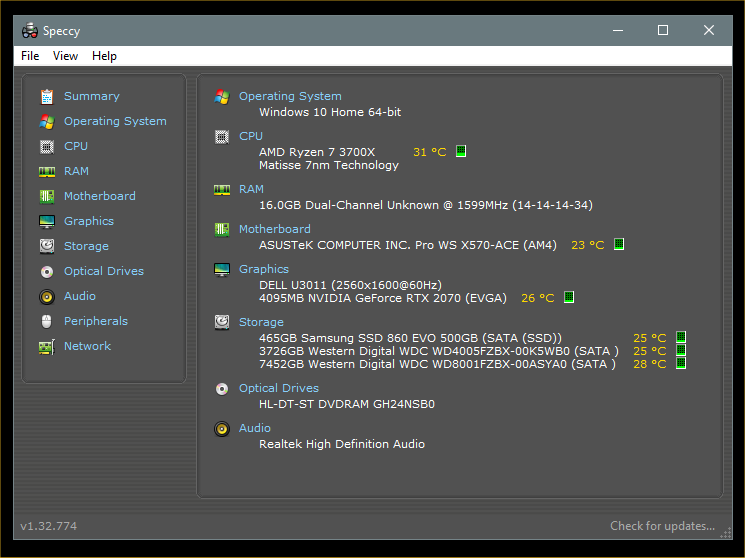The width and height of the screenshot is (745, 558).
Task: Click the RAM heading link in main panel
Action: 251,190
